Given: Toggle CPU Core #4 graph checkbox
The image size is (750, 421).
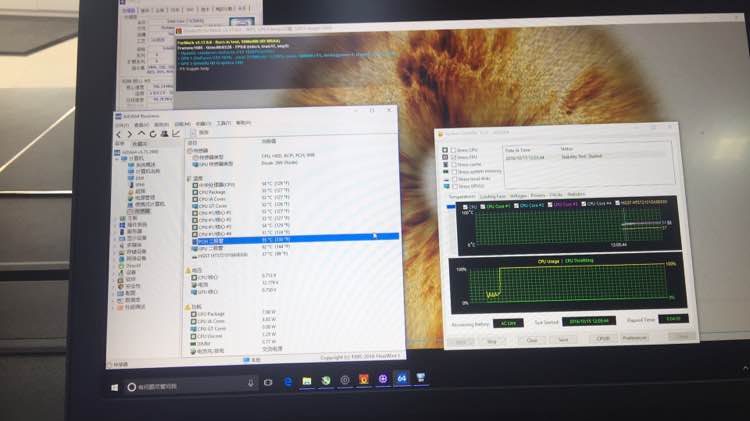Looking at the screenshot, I should (x=584, y=204).
